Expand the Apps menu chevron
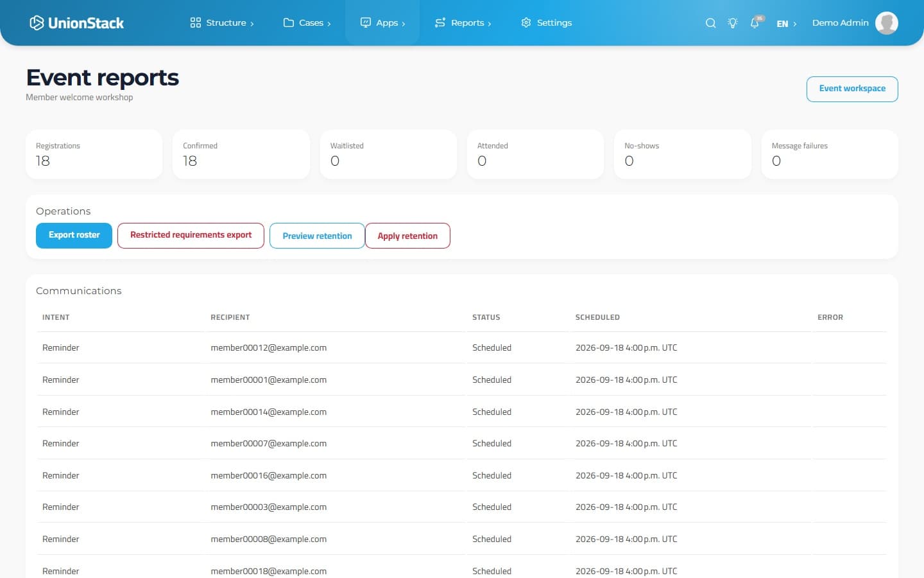Screen dimensions: 924x578 tap(404, 24)
